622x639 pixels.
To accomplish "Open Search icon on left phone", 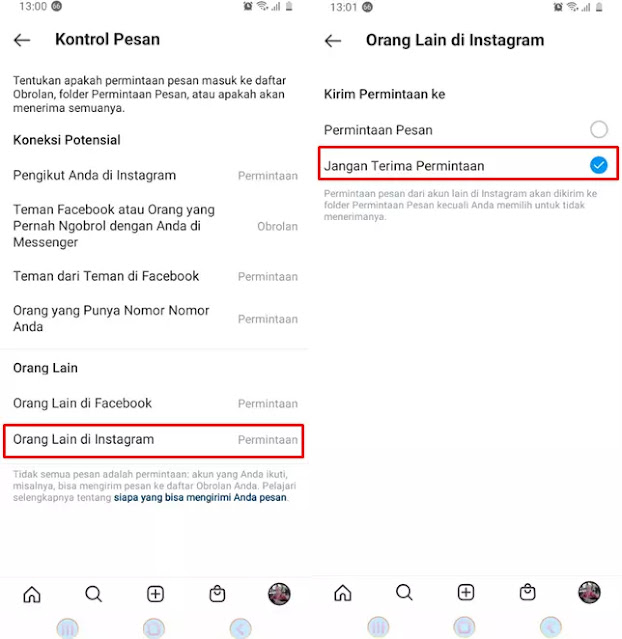I will point(93,594).
